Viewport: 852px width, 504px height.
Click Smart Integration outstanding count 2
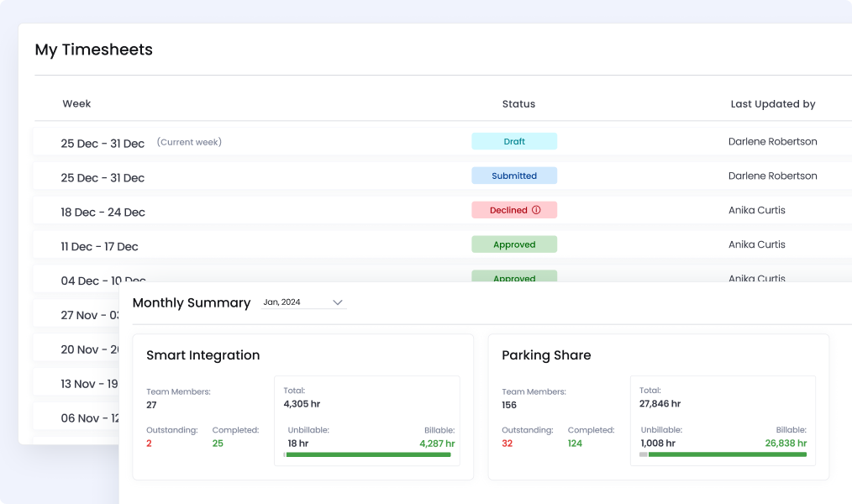[x=150, y=444]
